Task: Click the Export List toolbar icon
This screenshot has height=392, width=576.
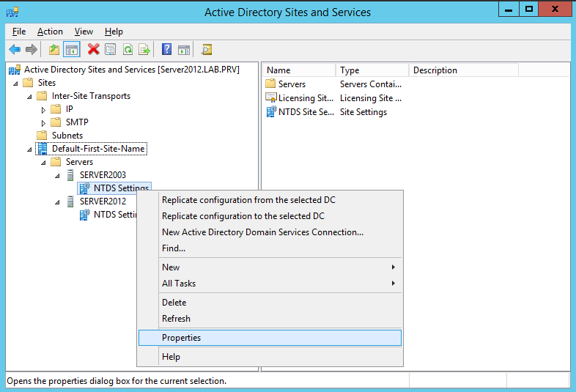Action: [144, 50]
